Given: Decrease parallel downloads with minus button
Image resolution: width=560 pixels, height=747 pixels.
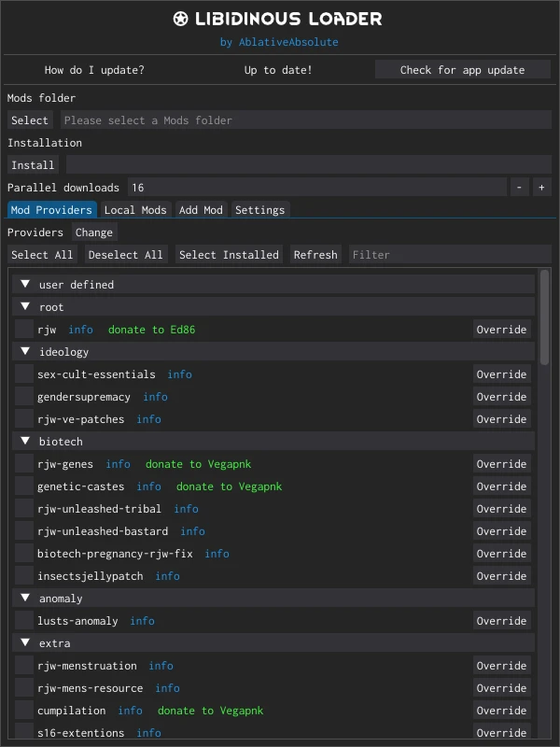Looking at the screenshot, I should tap(520, 188).
